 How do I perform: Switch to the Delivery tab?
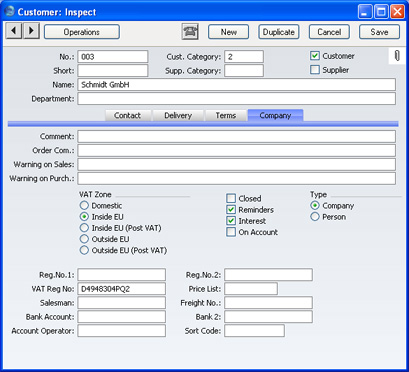coord(178,116)
